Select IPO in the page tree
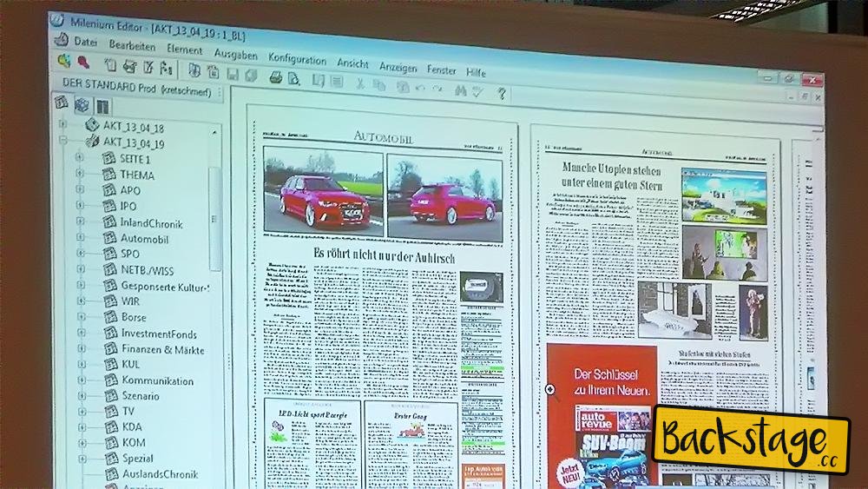This screenshot has width=868, height=489. coord(128,206)
